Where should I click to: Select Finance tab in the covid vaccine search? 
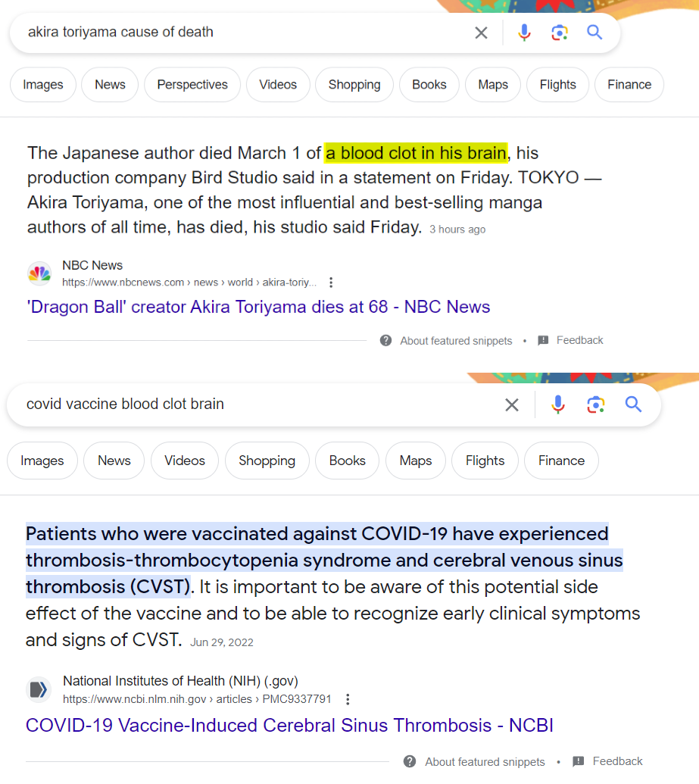coord(561,461)
